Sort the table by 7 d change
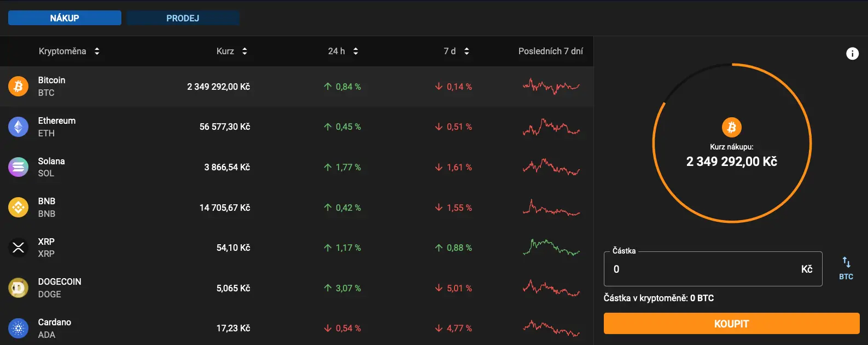 click(x=467, y=51)
